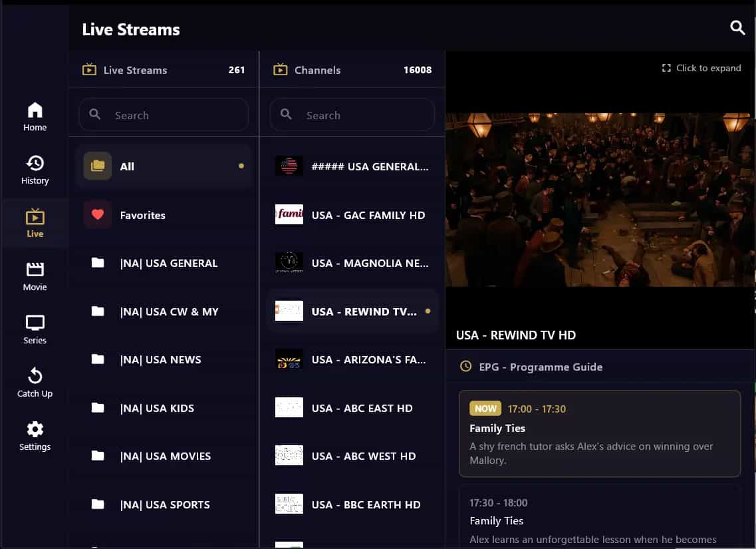Click the Favorites heart icon
Image resolution: width=756 pixels, height=549 pixels.
click(97, 215)
